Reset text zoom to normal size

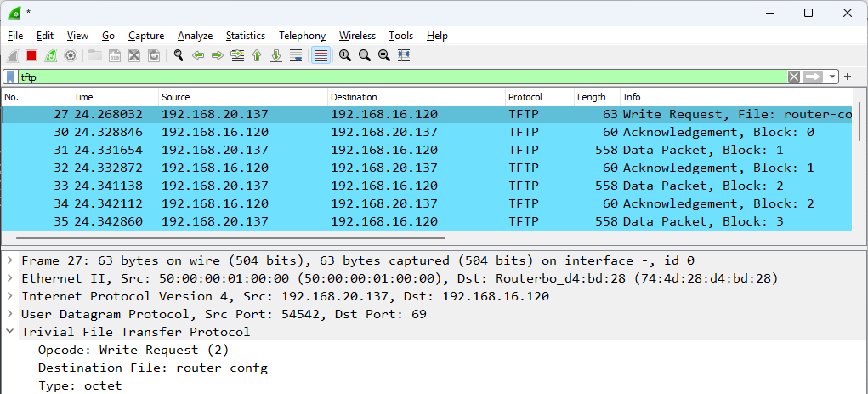[383, 55]
